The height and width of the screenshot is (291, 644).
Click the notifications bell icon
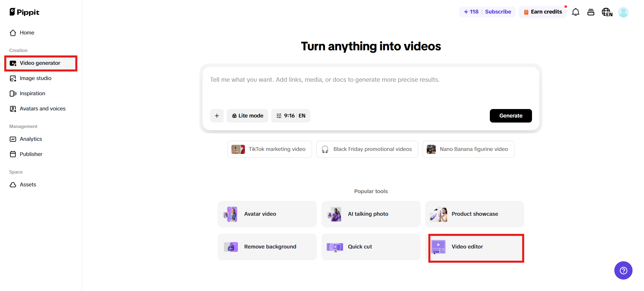click(x=576, y=12)
